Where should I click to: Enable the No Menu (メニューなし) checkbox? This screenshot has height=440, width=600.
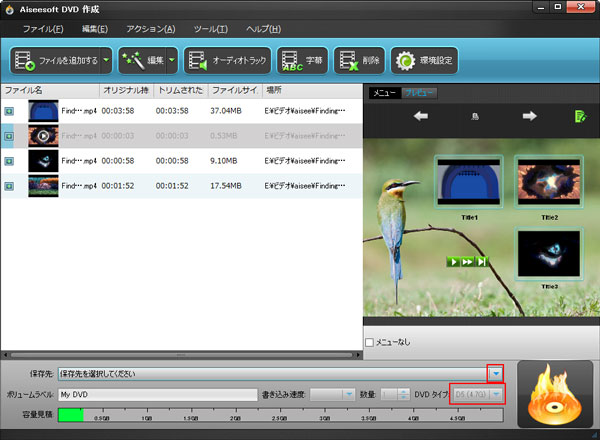tap(369, 342)
